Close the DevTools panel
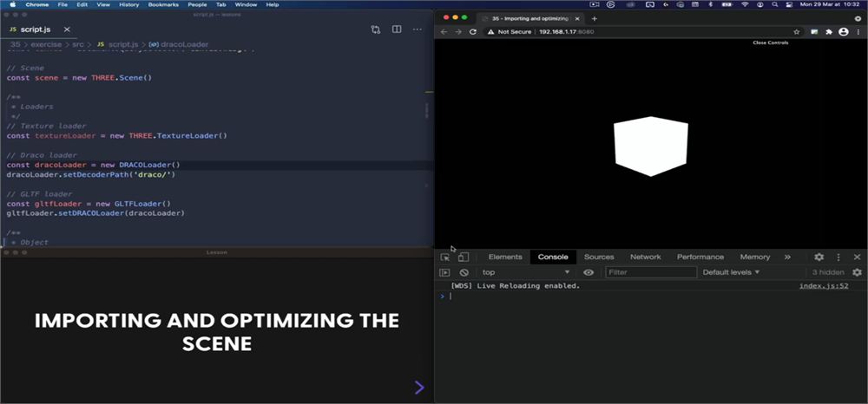 click(x=857, y=257)
